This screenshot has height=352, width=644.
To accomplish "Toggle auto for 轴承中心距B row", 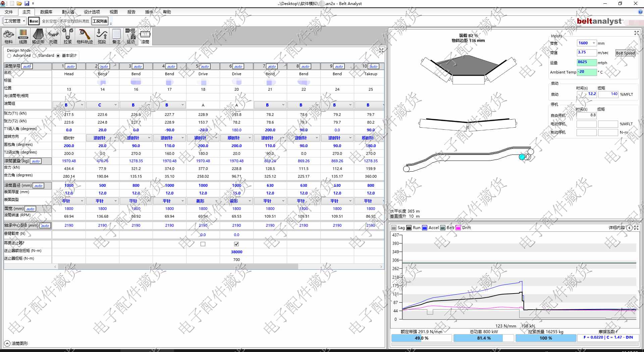I will pos(45,226).
